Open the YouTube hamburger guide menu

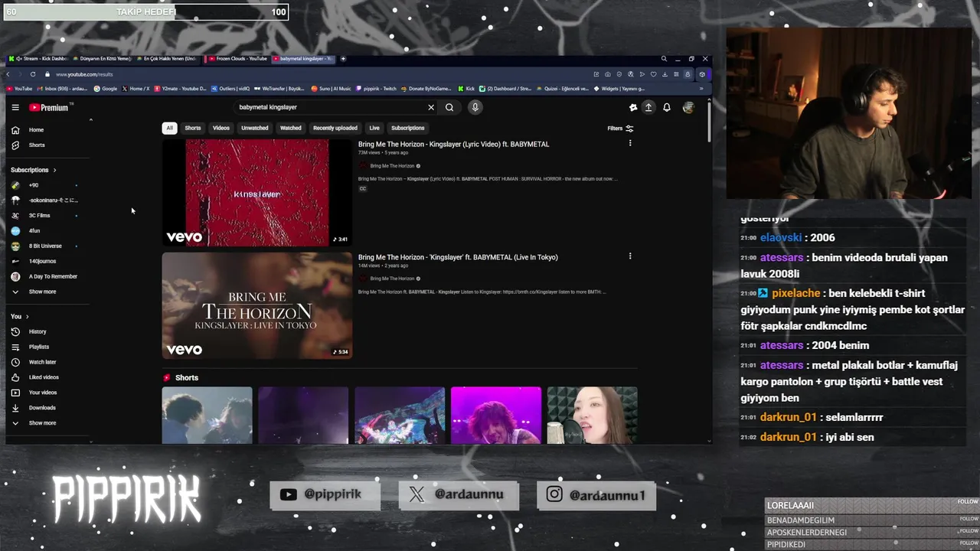coord(15,108)
